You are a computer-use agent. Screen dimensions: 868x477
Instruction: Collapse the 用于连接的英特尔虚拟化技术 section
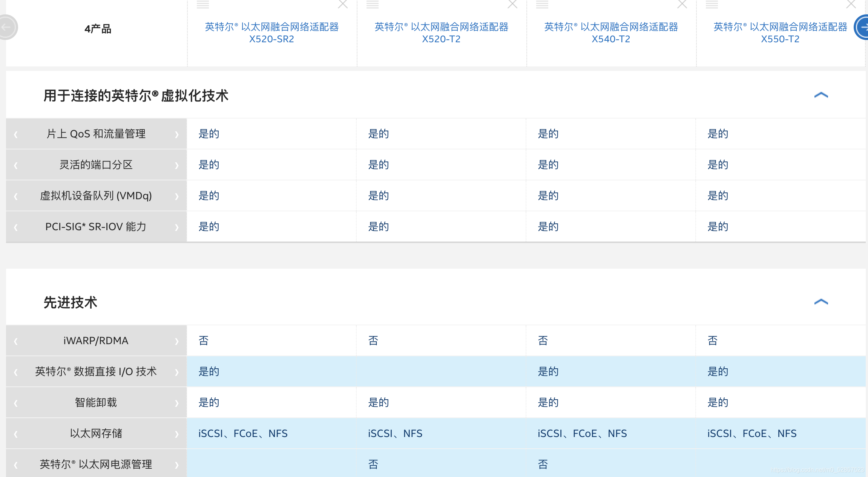coord(821,95)
